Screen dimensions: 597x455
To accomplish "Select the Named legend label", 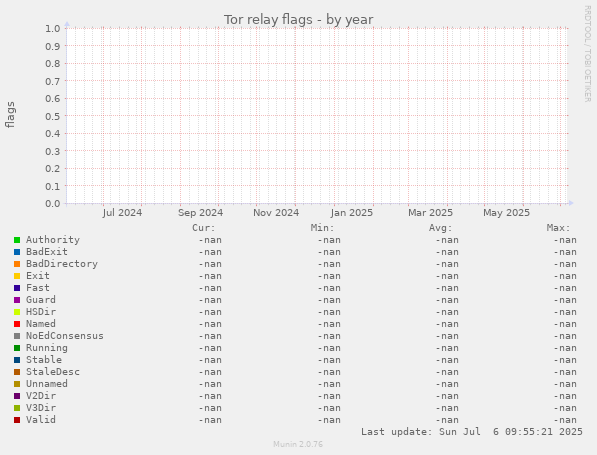I will [x=41, y=324].
